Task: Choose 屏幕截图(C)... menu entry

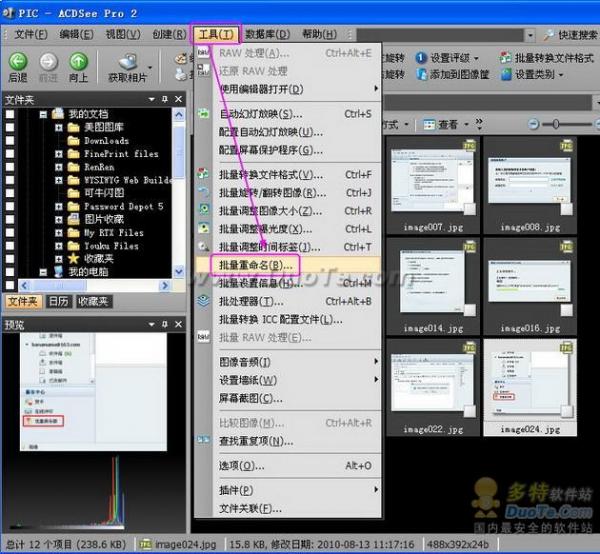Action: click(288, 398)
